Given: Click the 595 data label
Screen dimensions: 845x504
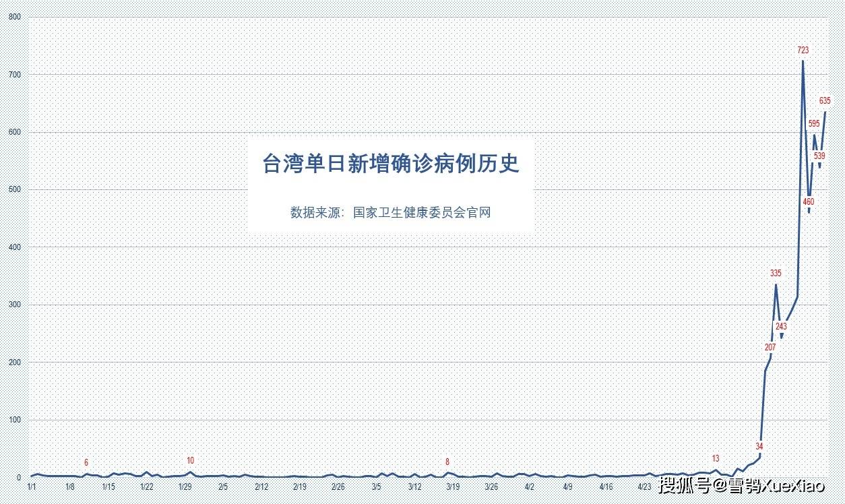Looking at the screenshot, I should point(814,124).
